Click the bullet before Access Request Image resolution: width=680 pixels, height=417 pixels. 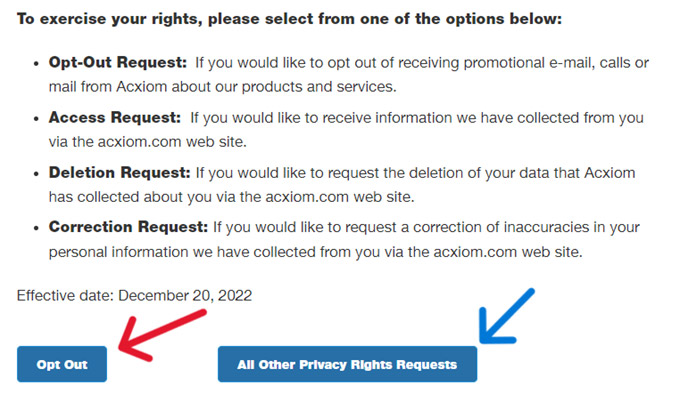point(36,119)
